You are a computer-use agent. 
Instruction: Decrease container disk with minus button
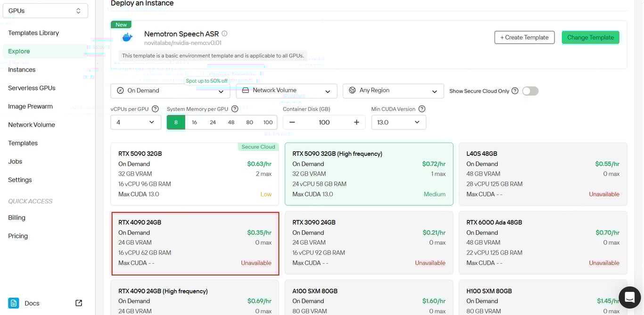292,122
